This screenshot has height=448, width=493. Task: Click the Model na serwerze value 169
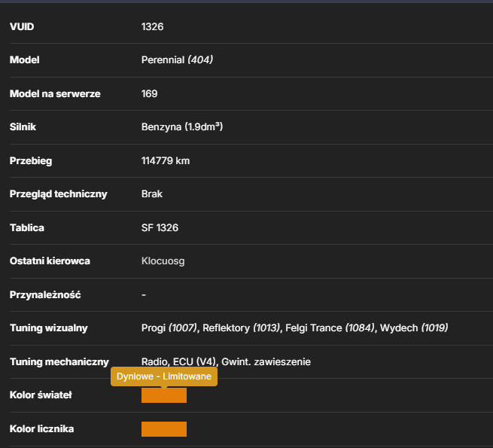tap(149, 94)
